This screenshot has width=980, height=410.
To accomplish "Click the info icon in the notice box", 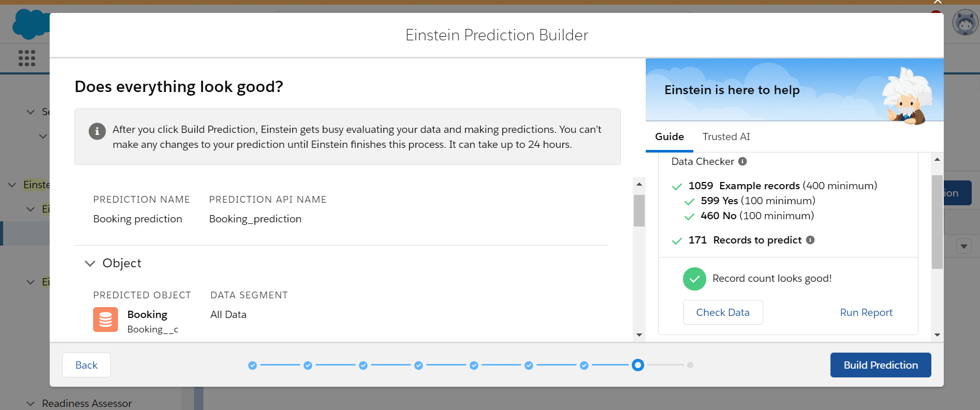I will pos(97,131).
